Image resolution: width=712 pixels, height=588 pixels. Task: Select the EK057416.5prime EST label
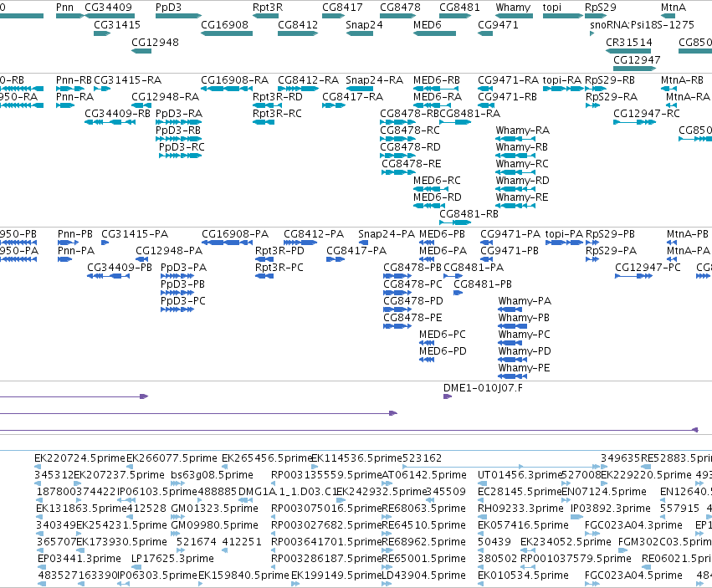point(523,525)
